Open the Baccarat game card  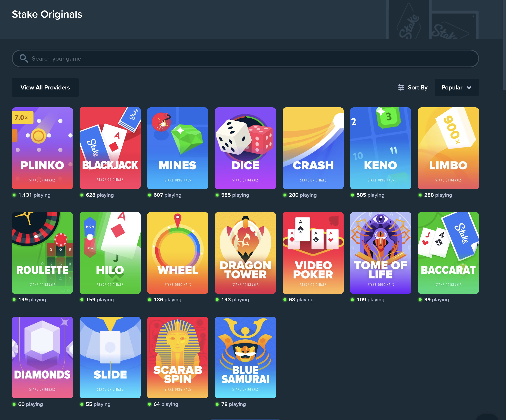448,253
